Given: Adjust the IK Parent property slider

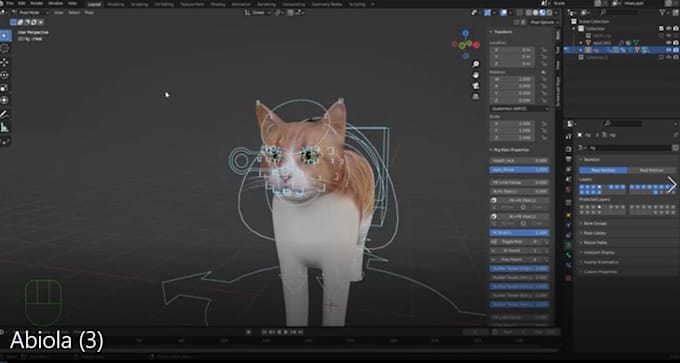Looking at the screenshot, I should (x=520, y=251).
